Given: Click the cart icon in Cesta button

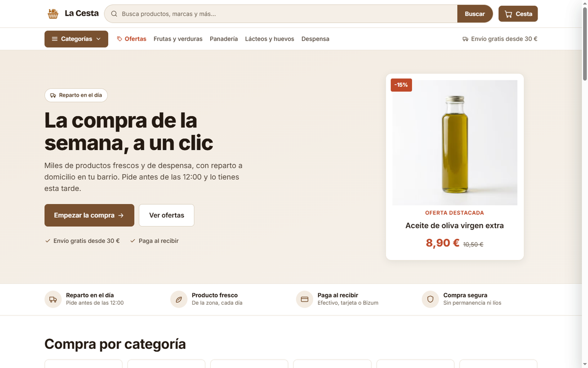Looking at the screenshot, I should click(x=508, y=14).
